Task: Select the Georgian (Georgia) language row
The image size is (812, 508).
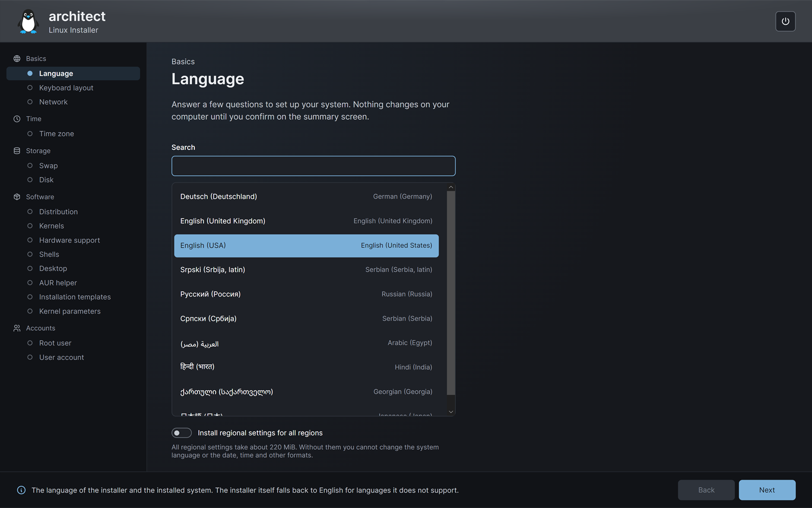Action: coord(306,392)
